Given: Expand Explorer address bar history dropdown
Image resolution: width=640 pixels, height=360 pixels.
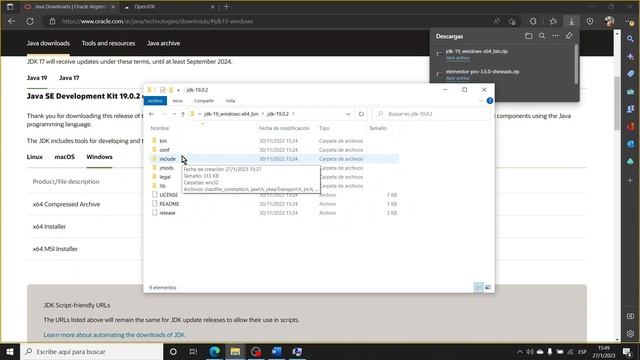Looking at the screenshot, I should (348, 114).
